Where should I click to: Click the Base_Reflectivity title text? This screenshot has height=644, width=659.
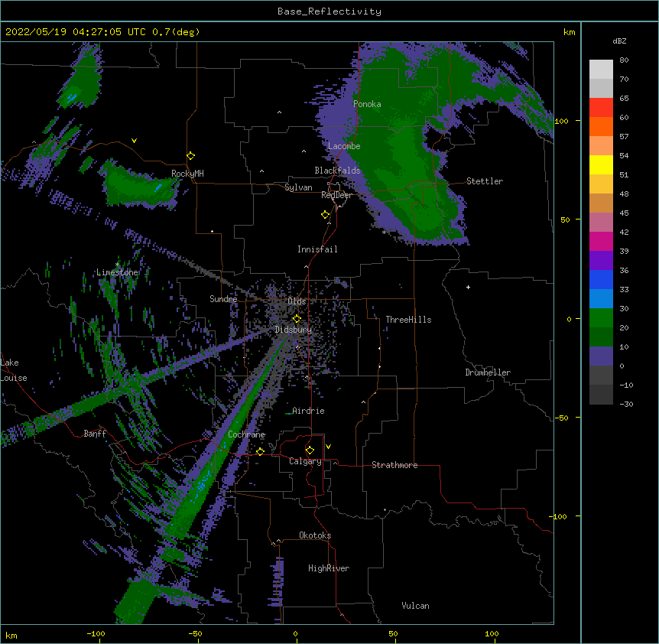329,11
